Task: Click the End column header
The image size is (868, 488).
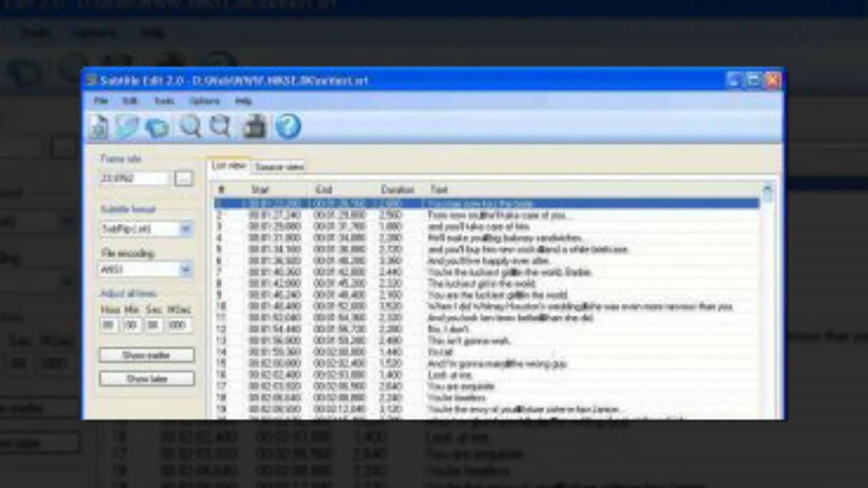Action: [344, 190]
